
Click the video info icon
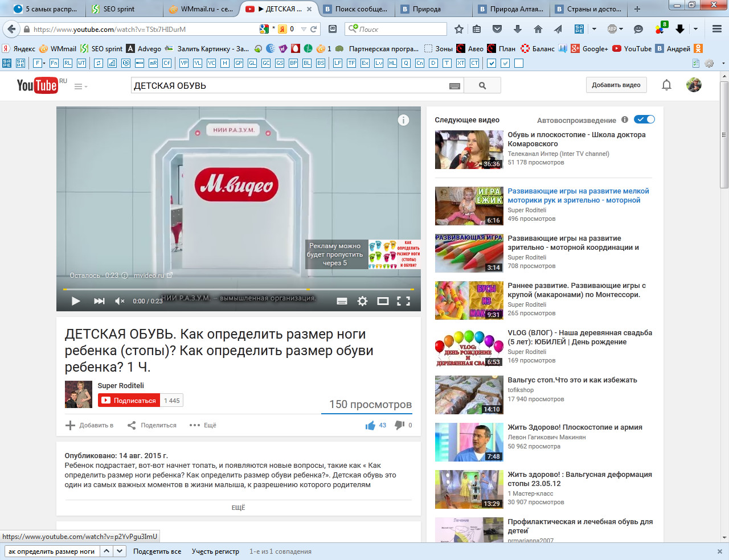[403, 120]
